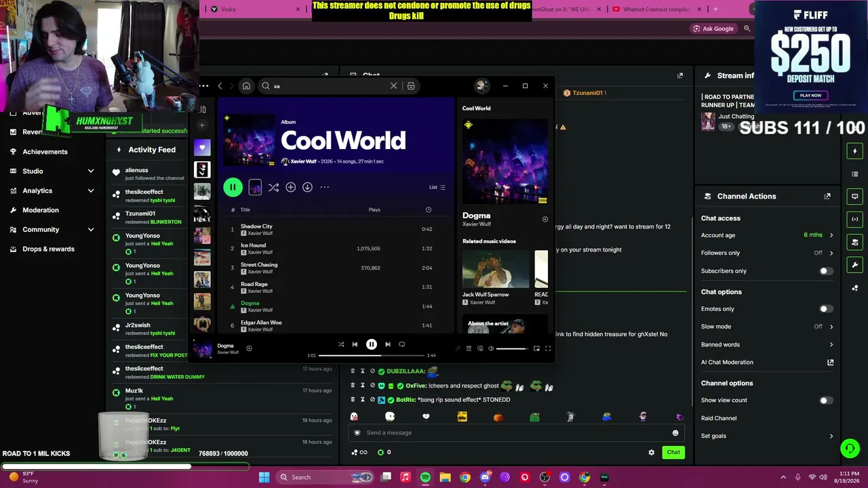Open new browser tab with plus
Screen dimensions: 868x488
(x=715, y=9)
